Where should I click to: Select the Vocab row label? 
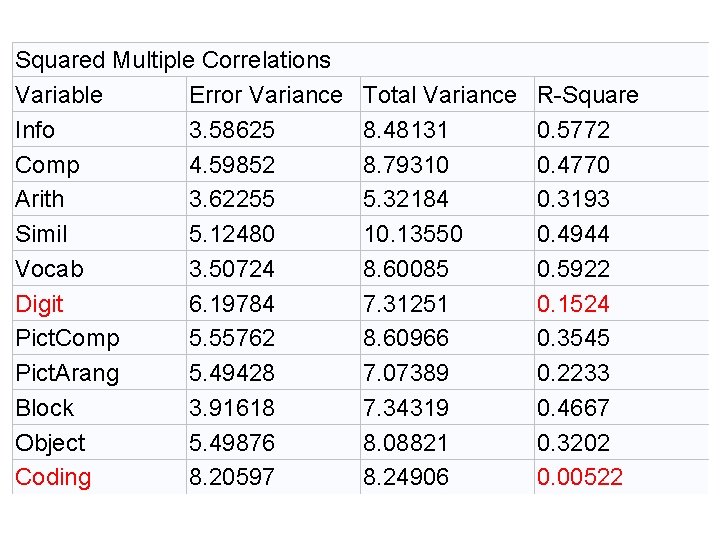49,269
